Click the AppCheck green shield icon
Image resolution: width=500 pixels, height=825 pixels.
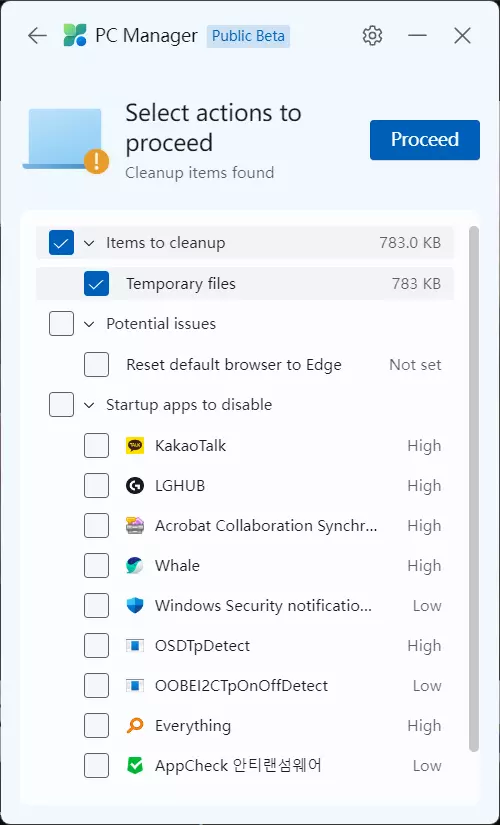[x=135, y=766]
